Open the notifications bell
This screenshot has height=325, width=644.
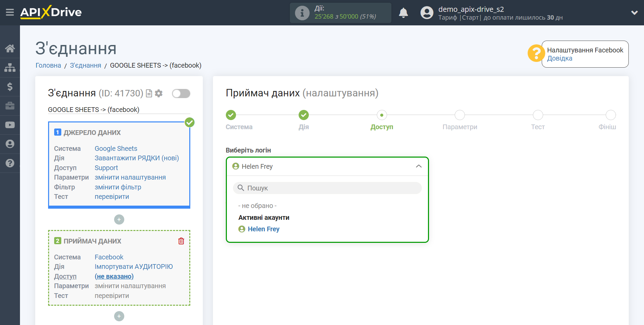coord(403,13)
